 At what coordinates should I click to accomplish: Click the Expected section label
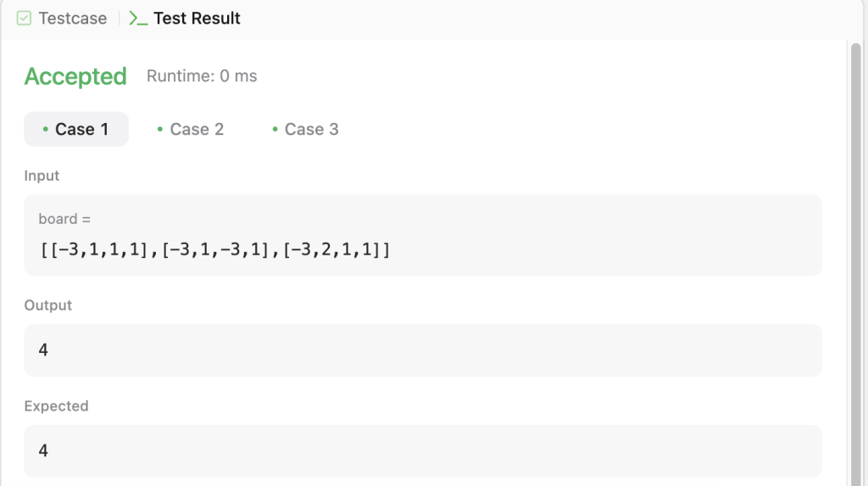click(57, 406)
